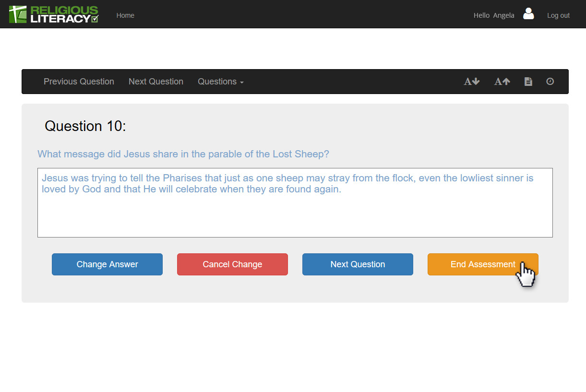Open the Home link

tap(125, 15)
